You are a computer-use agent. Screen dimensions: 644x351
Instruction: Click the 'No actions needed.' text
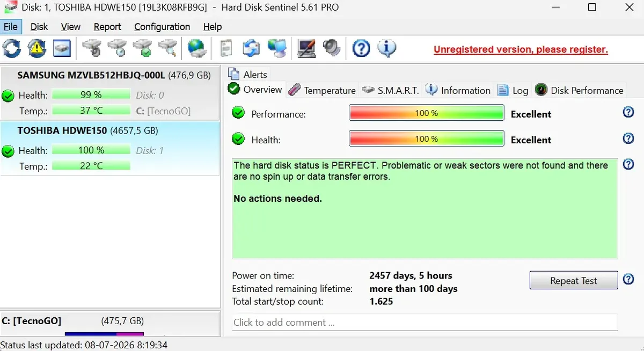(277, 199)
